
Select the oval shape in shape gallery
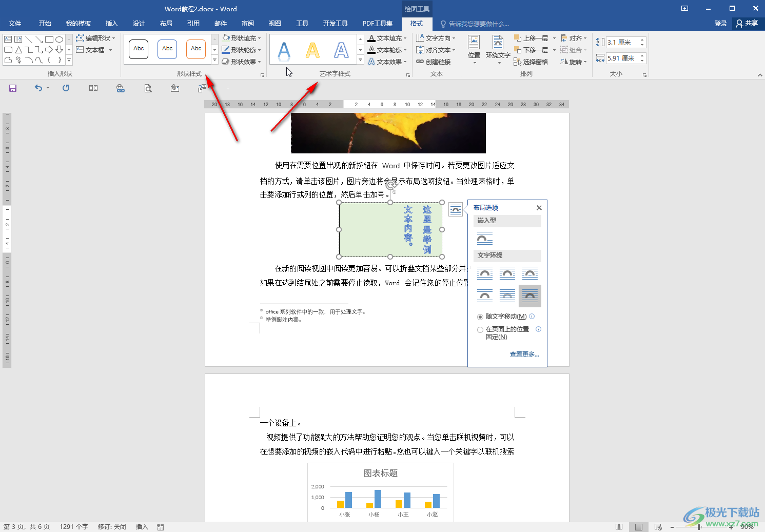point(59,40)
